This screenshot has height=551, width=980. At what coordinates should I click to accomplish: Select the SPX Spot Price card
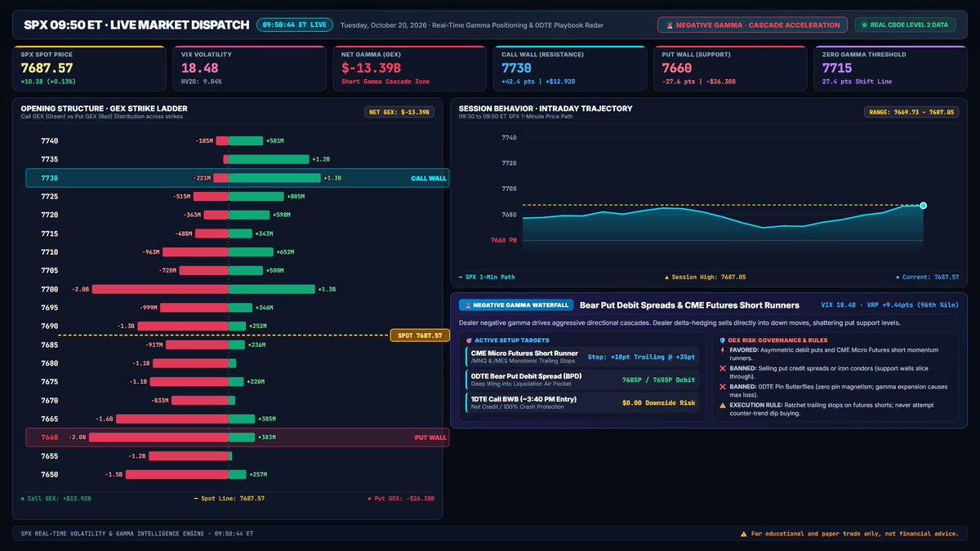click(x=88, y=68)
